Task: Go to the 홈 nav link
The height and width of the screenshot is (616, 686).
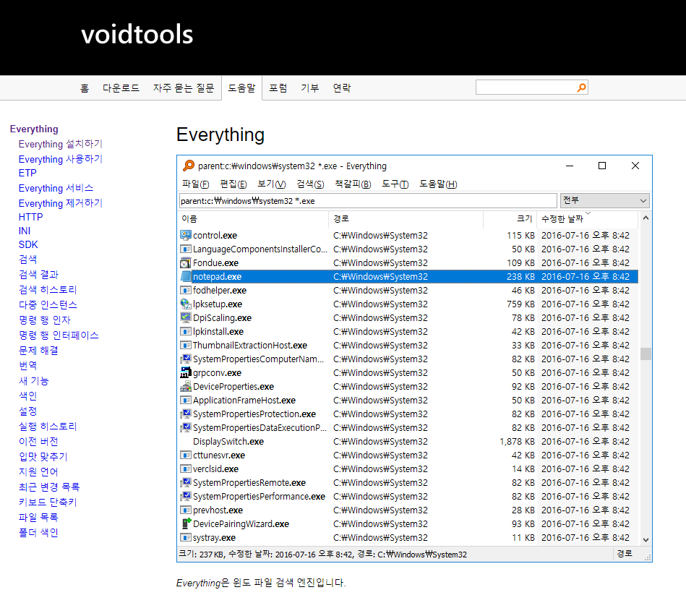Action: (85, 88)
